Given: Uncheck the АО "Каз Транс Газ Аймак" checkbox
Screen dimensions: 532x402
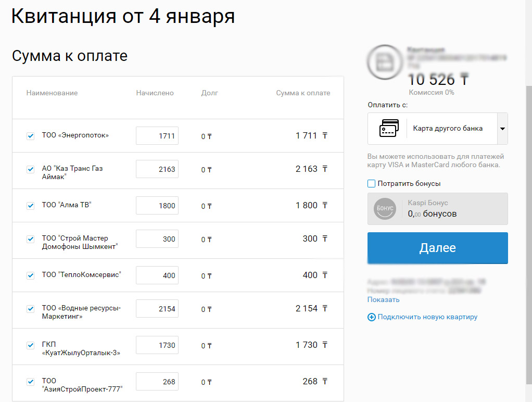Looking at the screenshot, I should (x=31, y=169).
